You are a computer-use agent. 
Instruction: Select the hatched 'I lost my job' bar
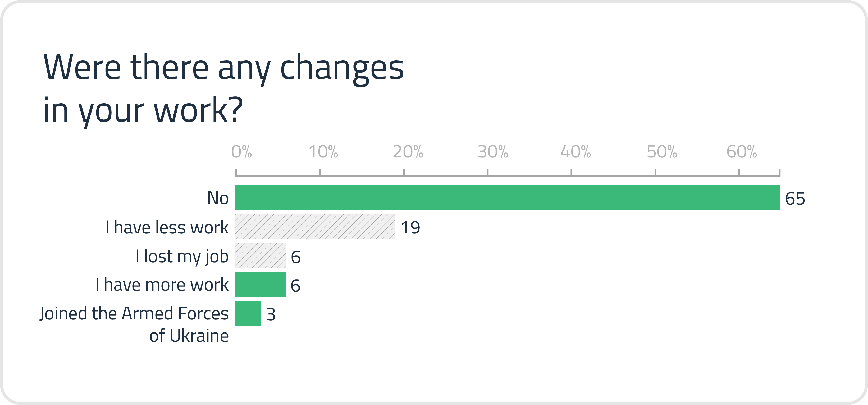coord(260,256)
